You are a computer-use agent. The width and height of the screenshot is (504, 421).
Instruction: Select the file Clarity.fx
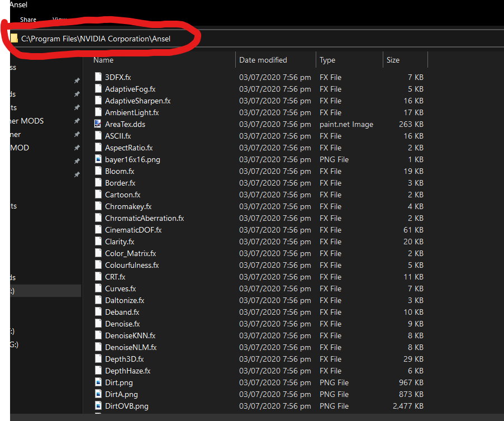point(120,242)
